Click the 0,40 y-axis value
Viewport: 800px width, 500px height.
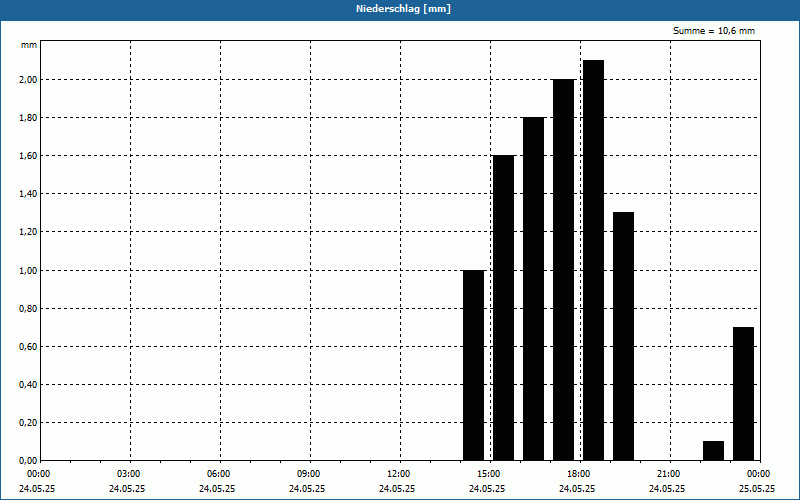pos(28,385)
